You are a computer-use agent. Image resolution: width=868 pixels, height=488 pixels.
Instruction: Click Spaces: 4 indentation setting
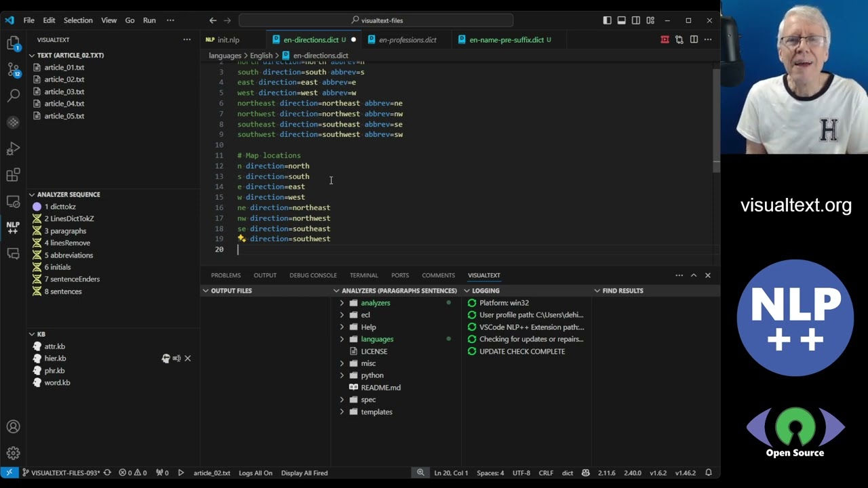pos(490,473)
